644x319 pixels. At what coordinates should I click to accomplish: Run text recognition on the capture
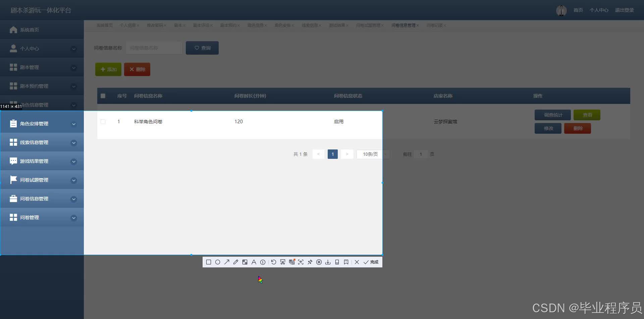(x=301, y=262)
